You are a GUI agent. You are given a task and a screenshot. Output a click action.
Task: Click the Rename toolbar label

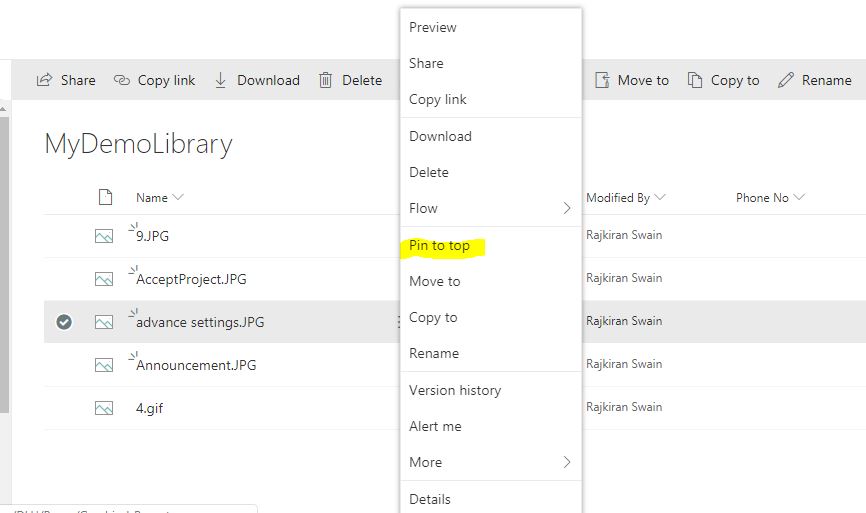[x=827, y=80]
